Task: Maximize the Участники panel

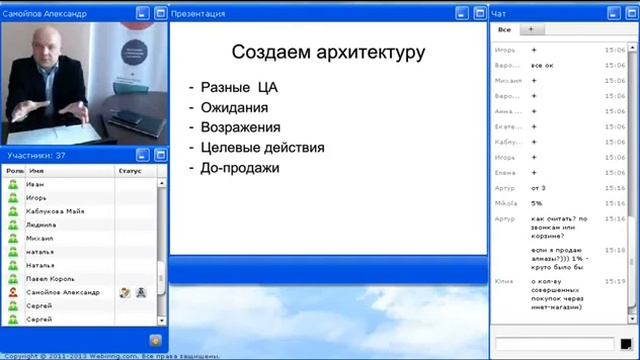Action: tap(160, 155)
